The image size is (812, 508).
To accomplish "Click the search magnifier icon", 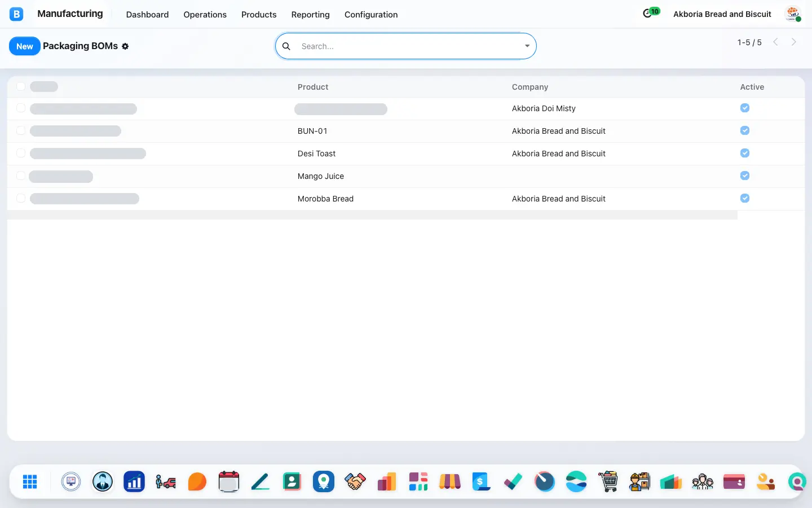I will tap(286, 46).
